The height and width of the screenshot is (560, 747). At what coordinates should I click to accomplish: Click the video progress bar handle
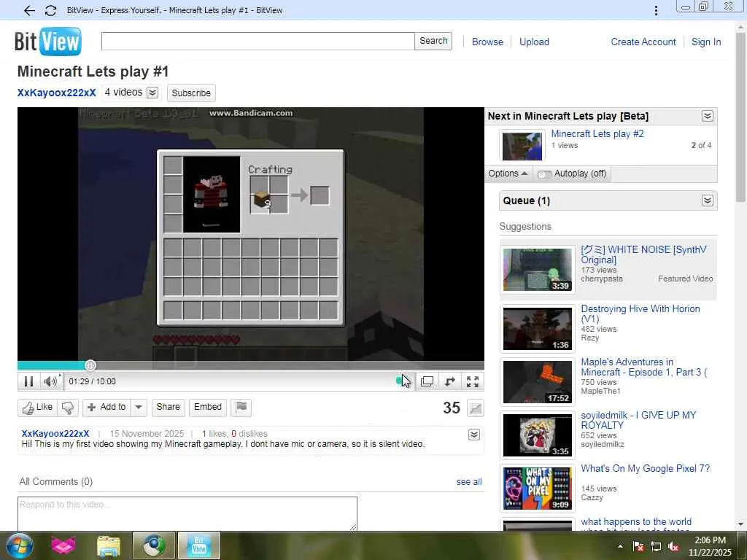click(x=90, y=365)
